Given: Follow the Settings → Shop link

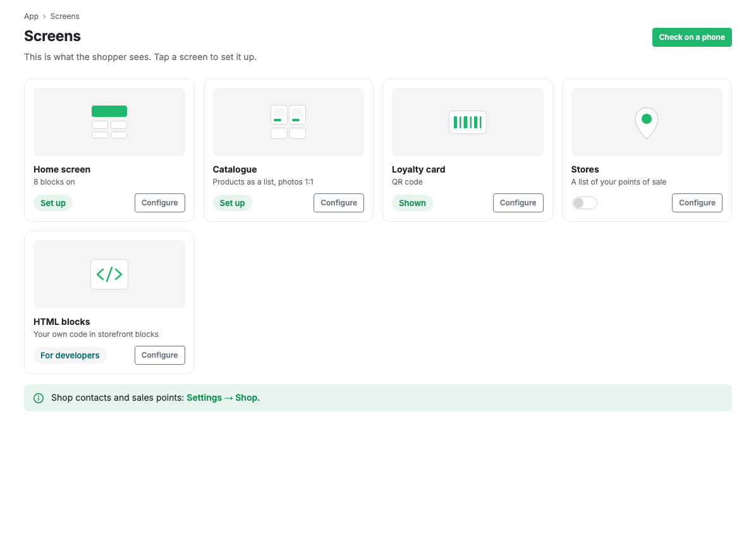Looking at the screenshot, I should (x=223, y=398).
